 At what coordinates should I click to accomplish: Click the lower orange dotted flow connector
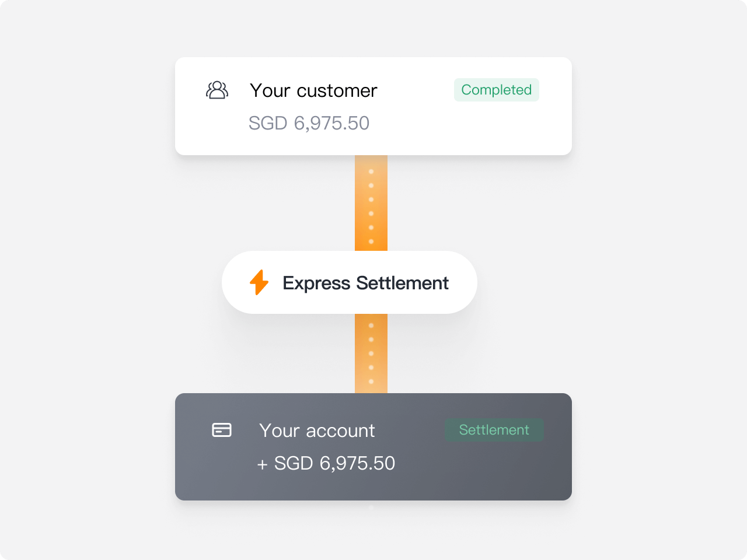[371, 353]
